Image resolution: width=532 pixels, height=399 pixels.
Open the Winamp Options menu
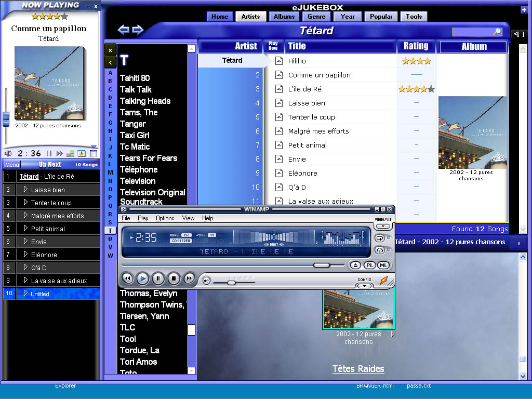click(165, 218)
